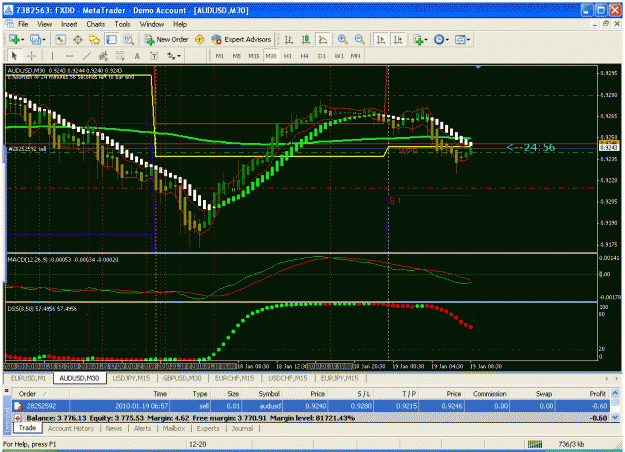Screen dimensions: 625x452
Task: Toggle the M30 timeframe button
Action: (x=271, y=56)
